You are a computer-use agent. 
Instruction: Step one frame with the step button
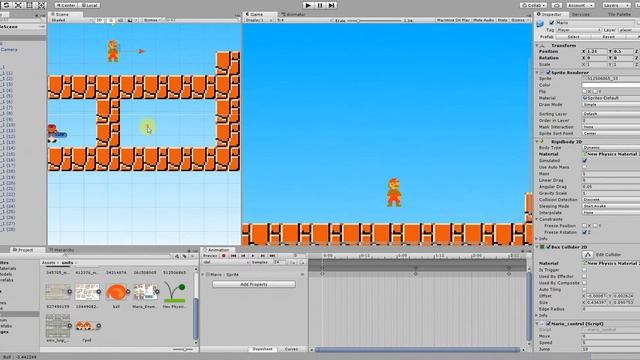(x=331, y=5)
